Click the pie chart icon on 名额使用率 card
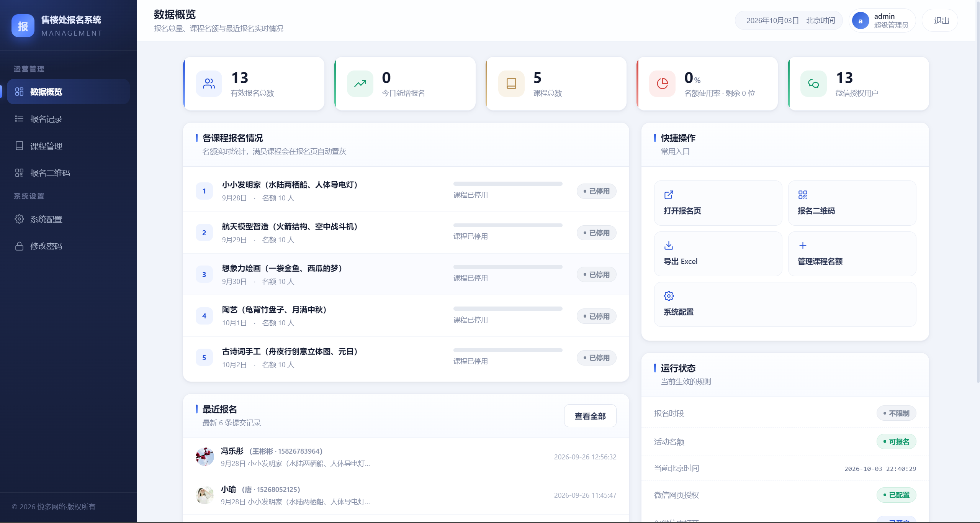Screen dimensions: 980x523 click(662, 84)
